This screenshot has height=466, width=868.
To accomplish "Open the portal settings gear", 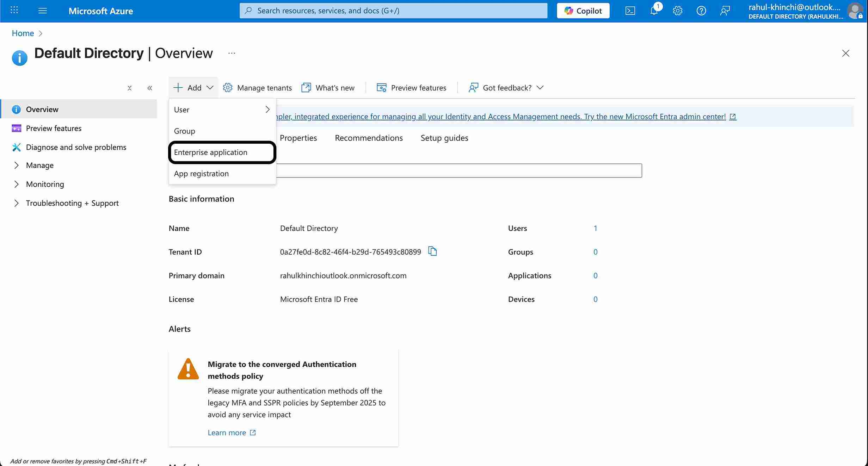I will [x=677, y=11].
